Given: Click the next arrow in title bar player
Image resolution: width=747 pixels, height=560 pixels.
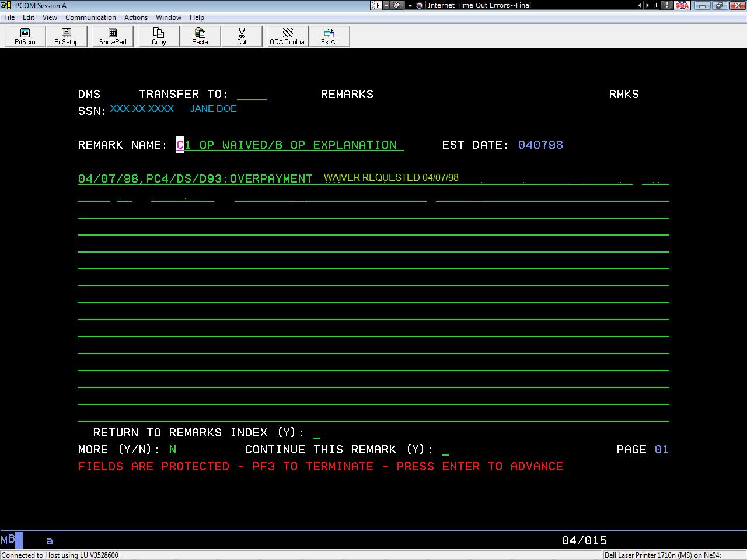Looking at the screenshot, I should point(647,5).
